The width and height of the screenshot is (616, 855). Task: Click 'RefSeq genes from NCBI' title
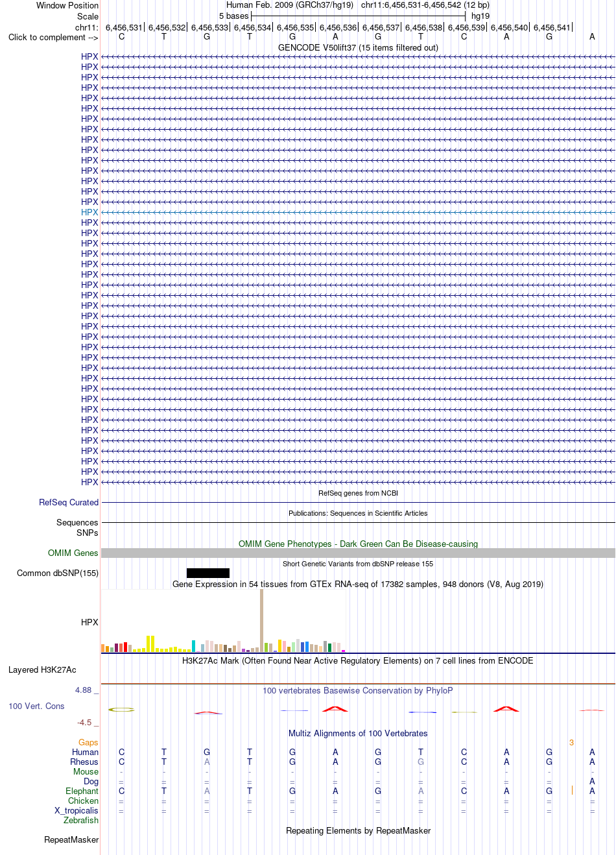click(x=358, y=493)
